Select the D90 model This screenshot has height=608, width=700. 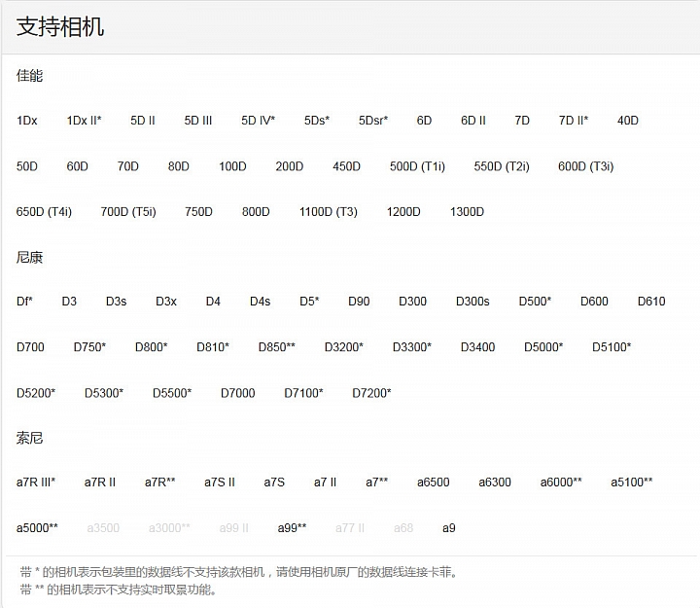point(359,302)
